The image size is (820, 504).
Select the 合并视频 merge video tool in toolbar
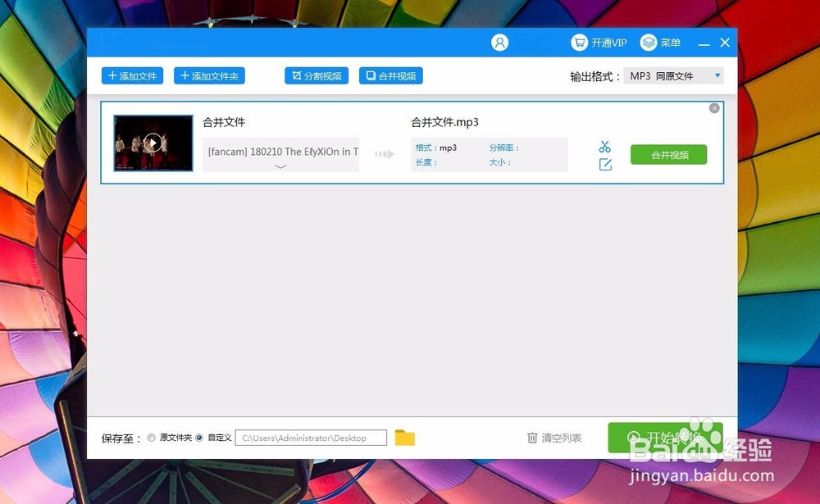(x=391, y=75)
